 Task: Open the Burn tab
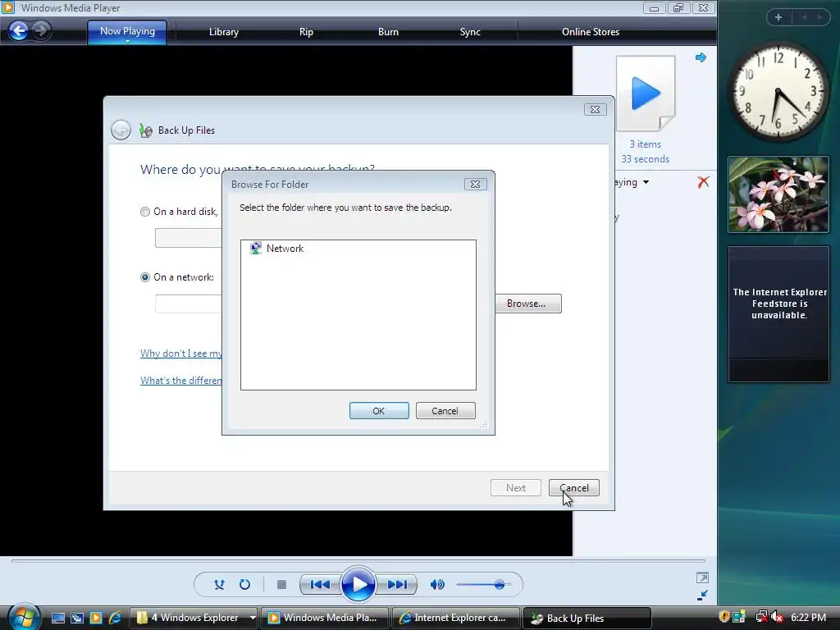(x=388, y=32)
